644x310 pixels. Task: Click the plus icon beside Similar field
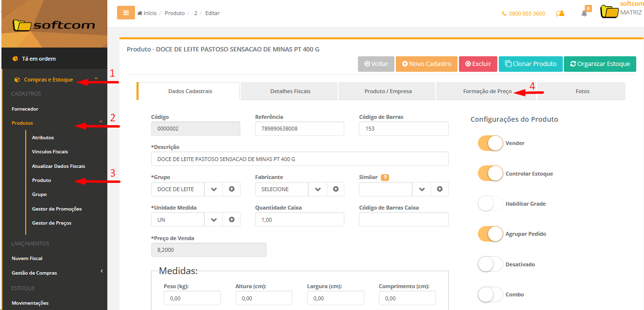pos(440,189)
